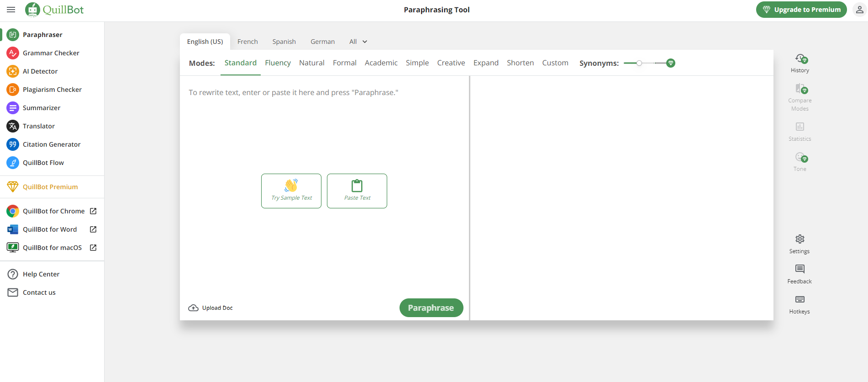Click the Try Sample Text button
868x382 pixels.
point(291,191)
